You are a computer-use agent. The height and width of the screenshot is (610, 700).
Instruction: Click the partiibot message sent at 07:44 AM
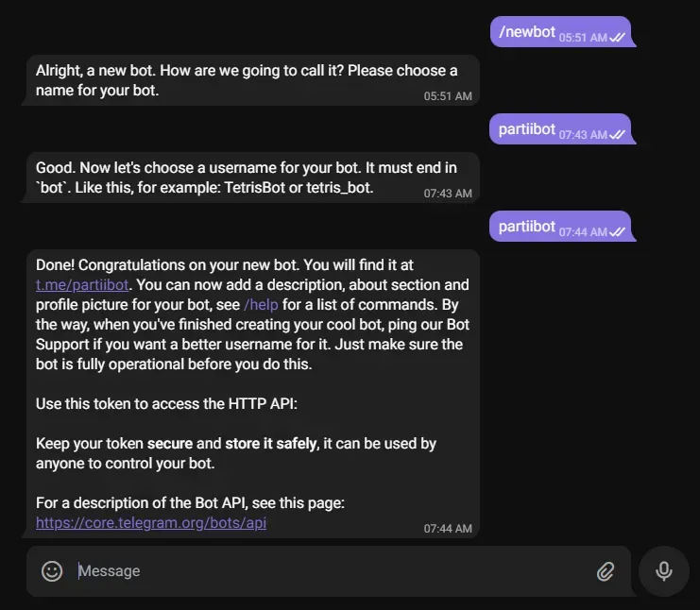(526, 227)
